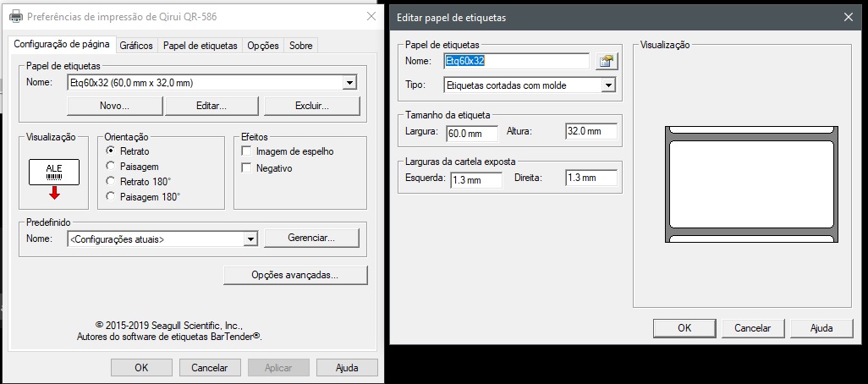Expand the Etq60x32 label name dropdown
Screen dimensions: 868x384
pos(349,82)
